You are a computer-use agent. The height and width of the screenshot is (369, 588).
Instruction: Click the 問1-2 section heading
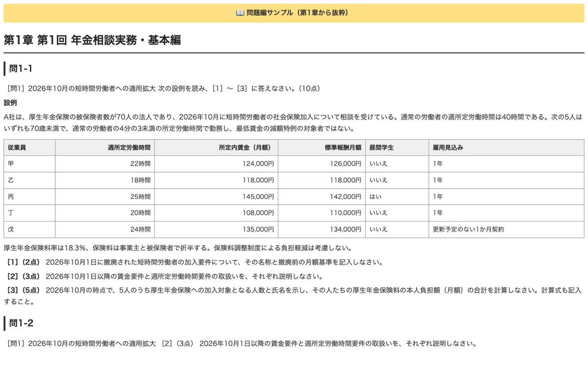(22, 323)
